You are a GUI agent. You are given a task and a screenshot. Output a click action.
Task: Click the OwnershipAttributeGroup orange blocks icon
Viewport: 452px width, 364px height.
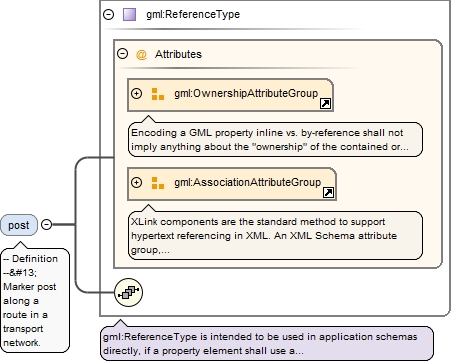[x=158, y=94]
